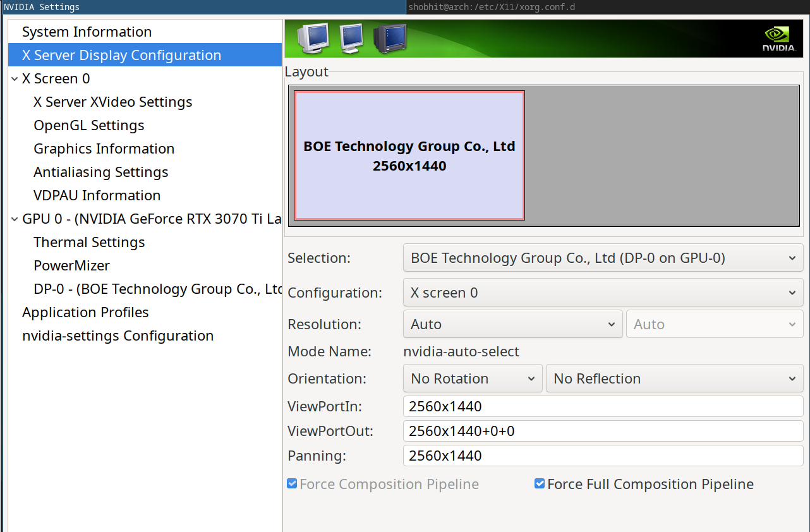The width and height of the screenshot is (810, 532).
Task: Open nvidia-settings Configuration
Action: 118,336
